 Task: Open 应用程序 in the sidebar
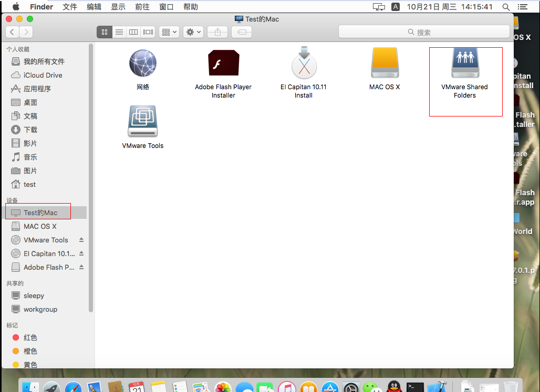[37, 89]
